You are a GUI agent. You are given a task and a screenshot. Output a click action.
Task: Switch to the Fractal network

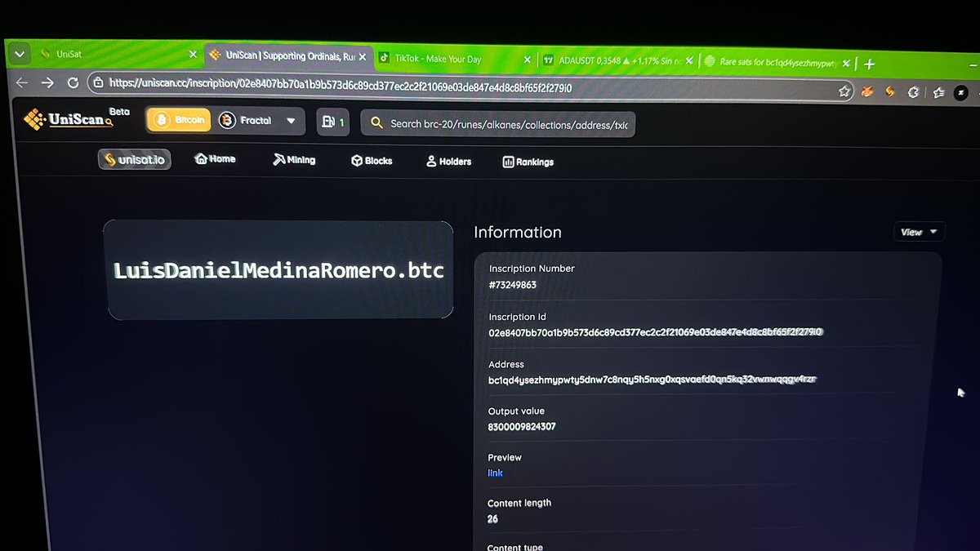point(245,121)
